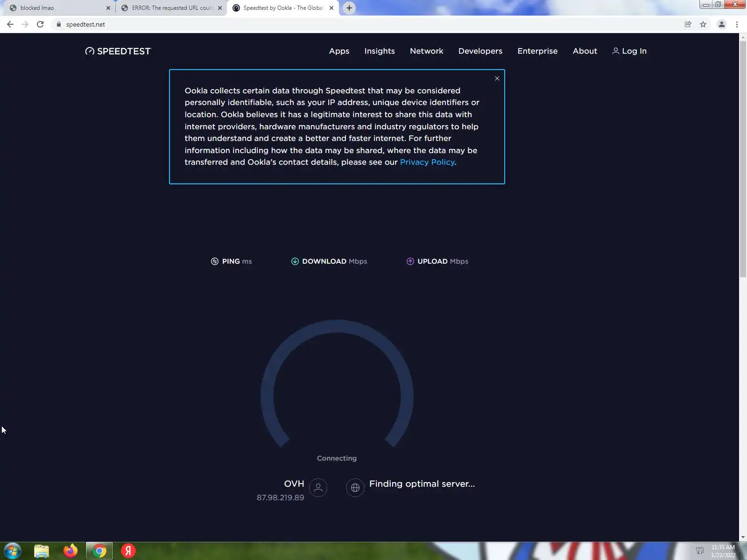Click the DOWNLOAD Mbps arrow icon
747x560 pixels.
click(295, 261)
